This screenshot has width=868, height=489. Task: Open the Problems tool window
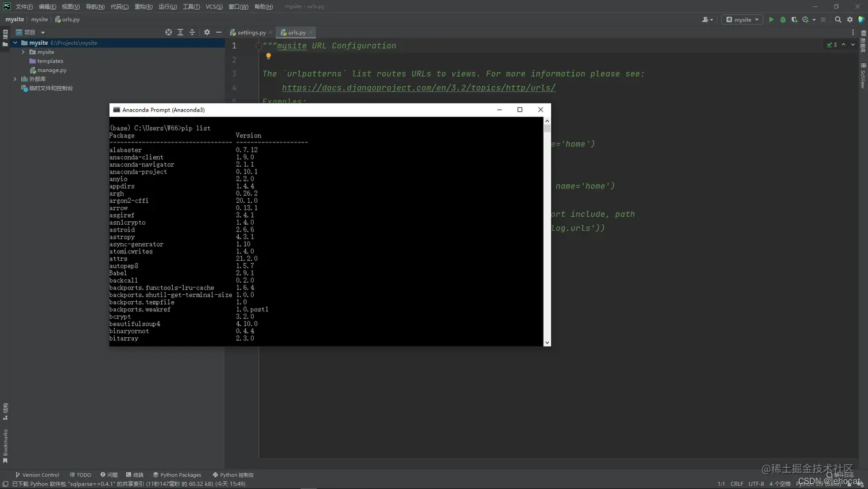pyautogui.click(x=109, y=475)
